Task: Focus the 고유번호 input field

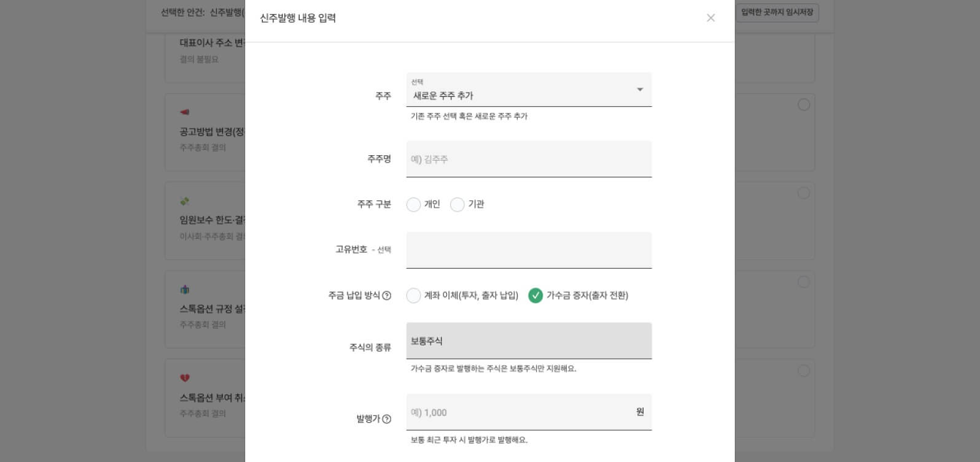Action: (x=528, y=250)
